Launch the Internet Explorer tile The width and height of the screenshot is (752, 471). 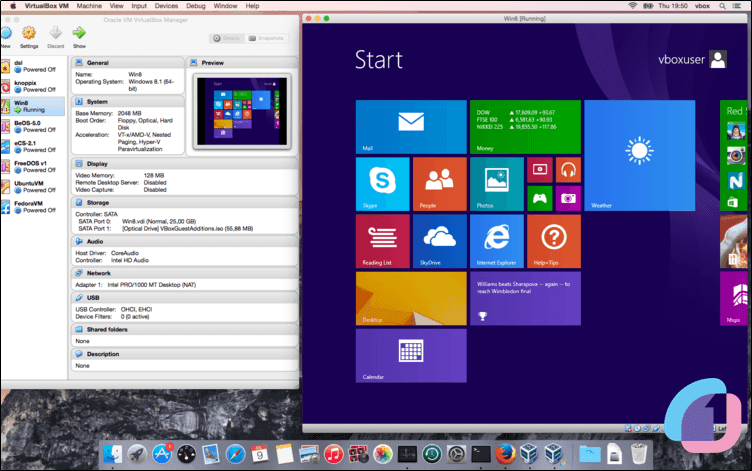497,241
